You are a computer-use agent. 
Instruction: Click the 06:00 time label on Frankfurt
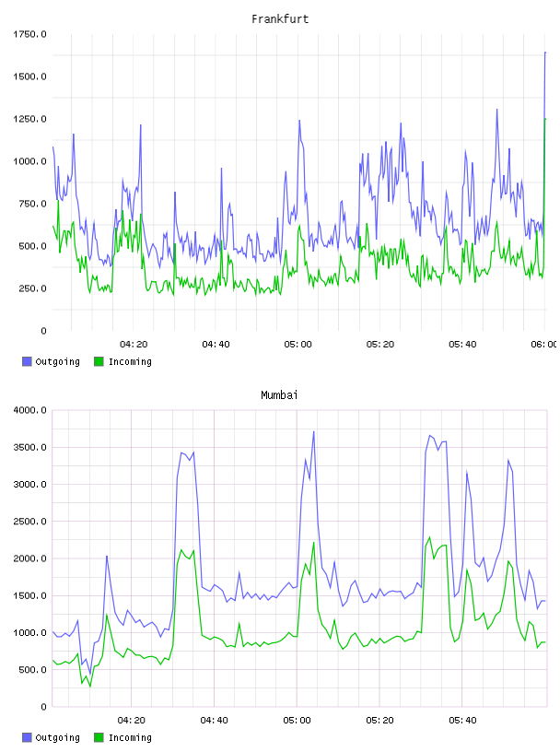[544, 345]
